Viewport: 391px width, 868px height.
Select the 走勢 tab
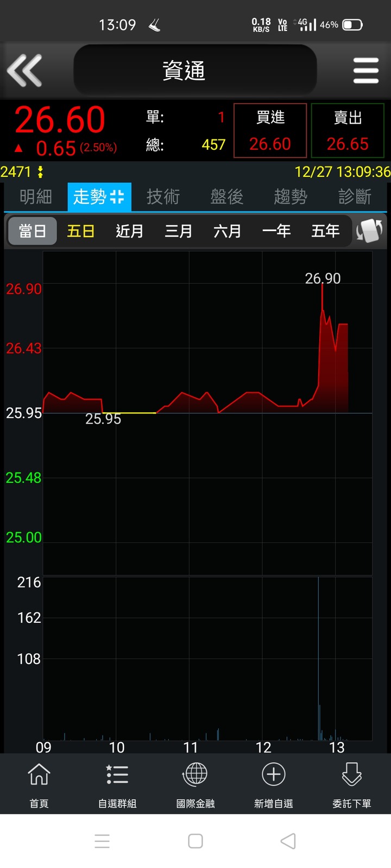99,196
